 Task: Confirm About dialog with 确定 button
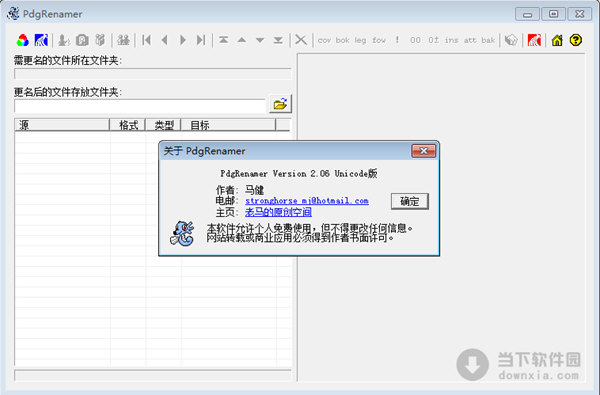tap(410, 201)
